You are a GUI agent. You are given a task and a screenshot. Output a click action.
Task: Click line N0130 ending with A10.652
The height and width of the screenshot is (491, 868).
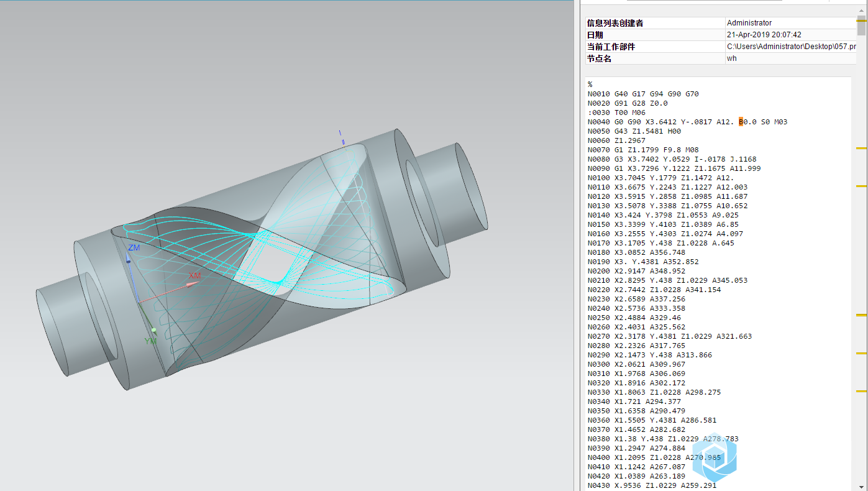pos(668,206)
